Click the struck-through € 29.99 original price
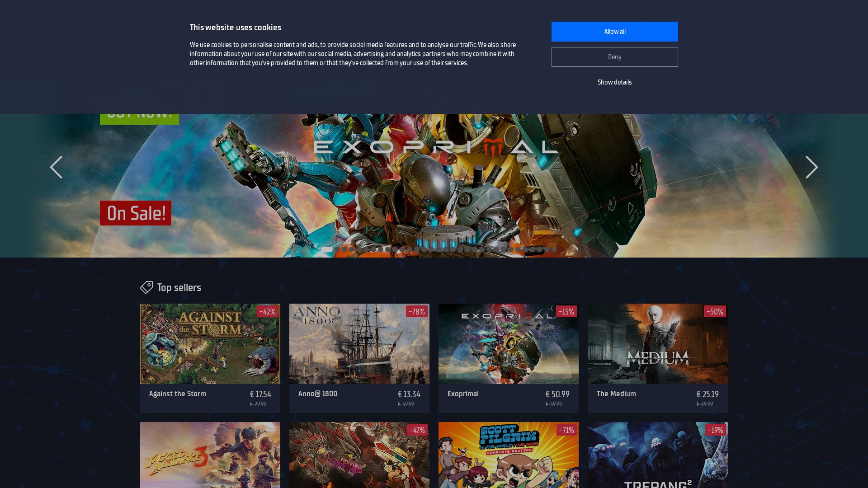This screenshot has height=488, width=868. coord(258,404)
